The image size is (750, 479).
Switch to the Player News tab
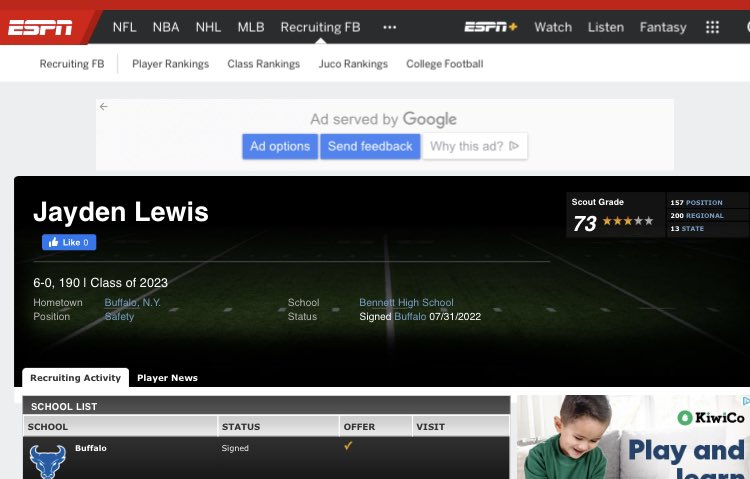click(167, 378)
